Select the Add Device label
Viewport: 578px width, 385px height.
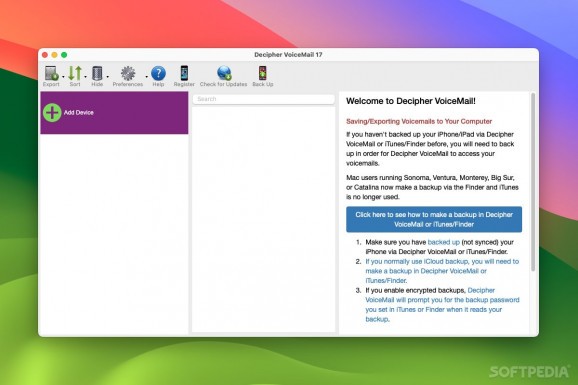point(79,112)
